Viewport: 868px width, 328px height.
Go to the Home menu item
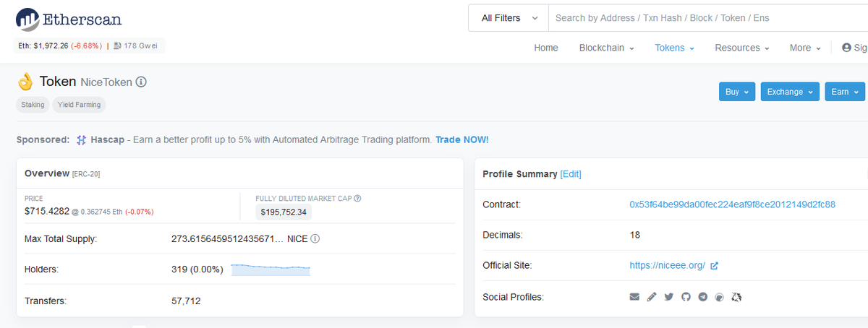pos(546,48)
